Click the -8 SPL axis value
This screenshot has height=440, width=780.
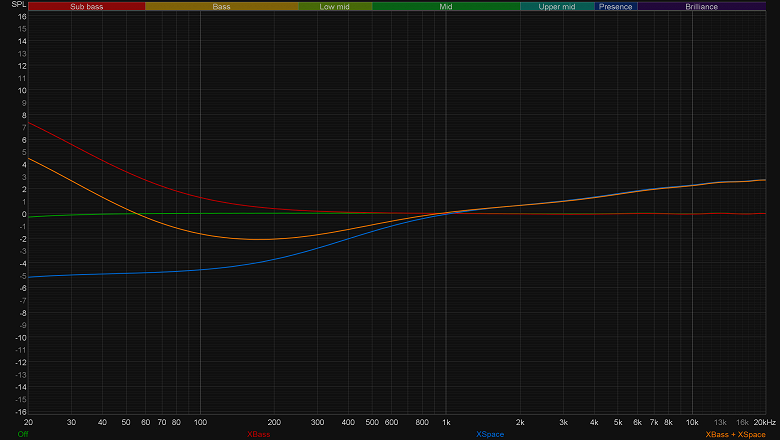click(x=22, y=313)
